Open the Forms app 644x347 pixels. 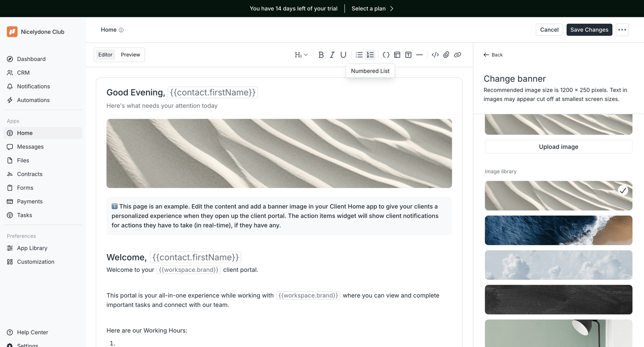click(43, 188)
